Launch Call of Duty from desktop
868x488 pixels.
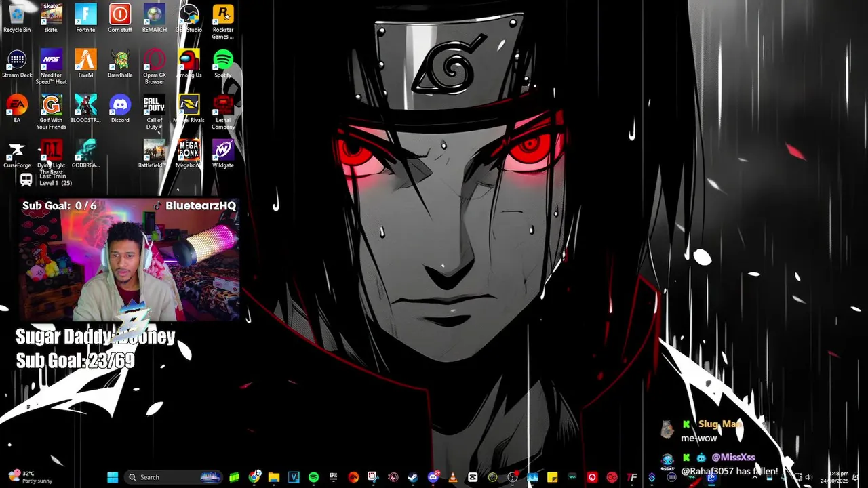tap(155, 113)
